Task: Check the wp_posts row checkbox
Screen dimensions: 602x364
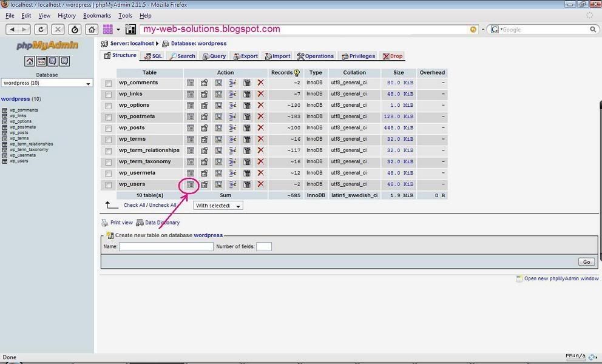Action: pos(108,129)
